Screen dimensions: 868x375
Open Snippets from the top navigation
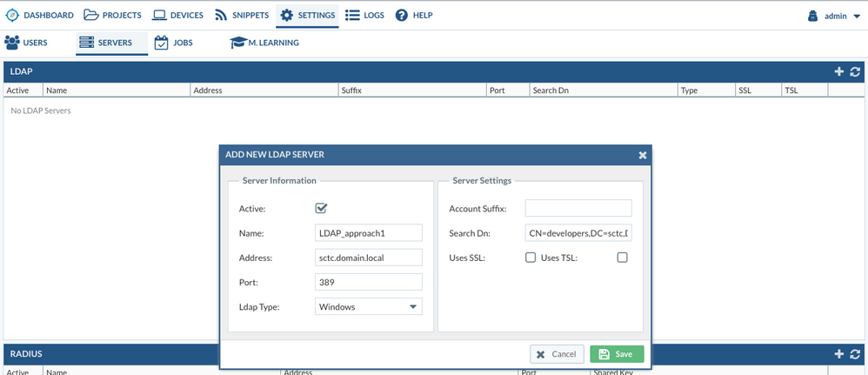241,15
